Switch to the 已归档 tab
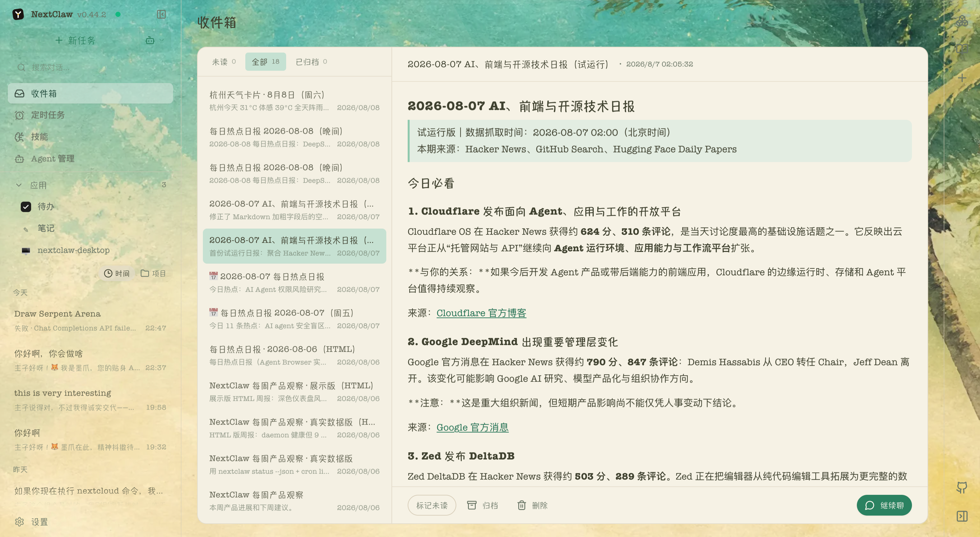980x537 pixels. pyautogui.click(x=311, y=62)
